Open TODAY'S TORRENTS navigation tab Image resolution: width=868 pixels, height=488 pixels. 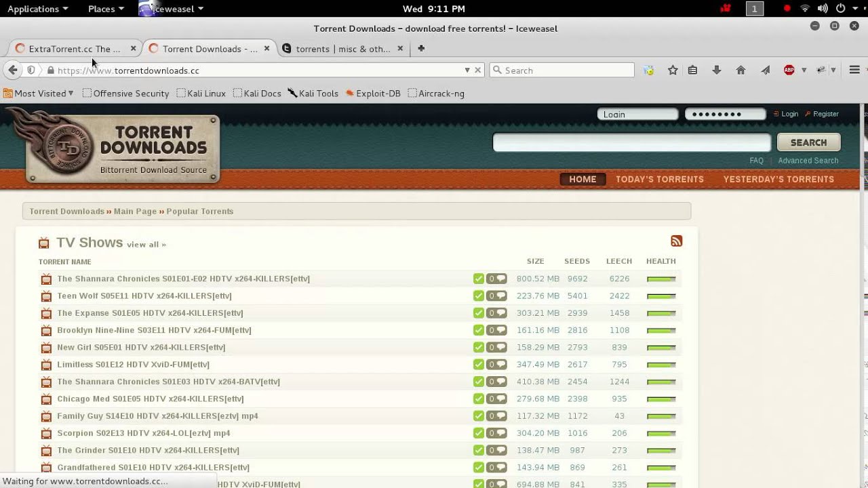coord(660,179)
